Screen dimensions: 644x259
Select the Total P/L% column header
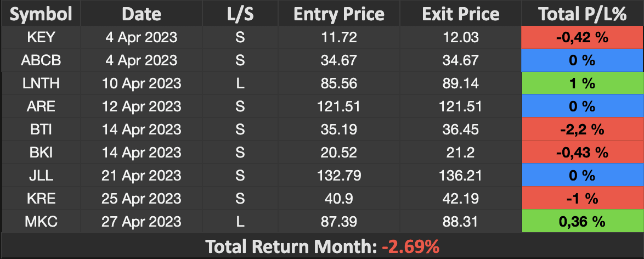[582, 14]
